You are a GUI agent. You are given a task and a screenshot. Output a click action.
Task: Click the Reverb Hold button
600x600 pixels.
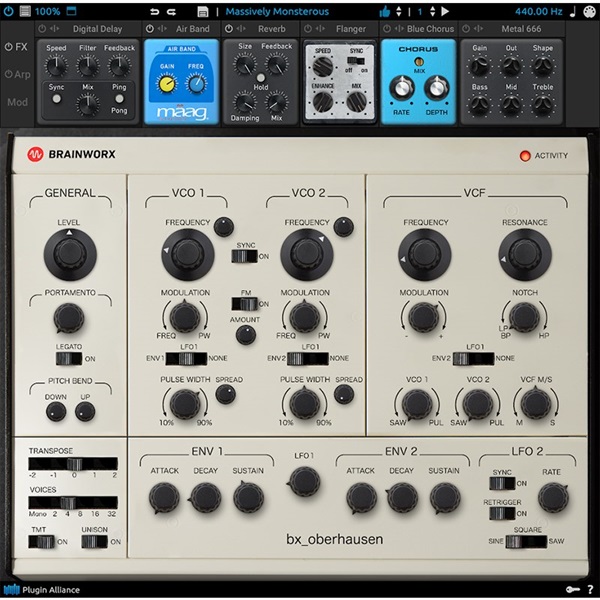261,78
